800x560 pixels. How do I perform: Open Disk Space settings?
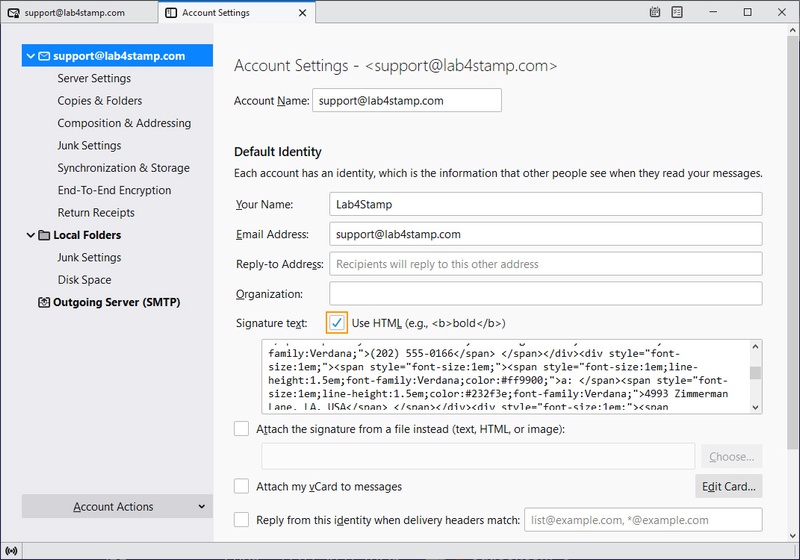(84, 280)
